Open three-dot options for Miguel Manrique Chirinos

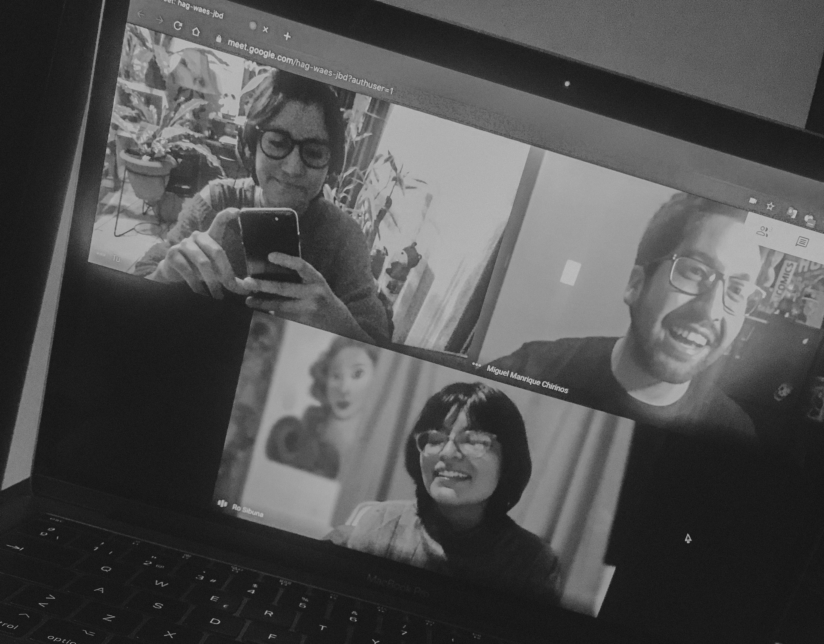[477, 365]
